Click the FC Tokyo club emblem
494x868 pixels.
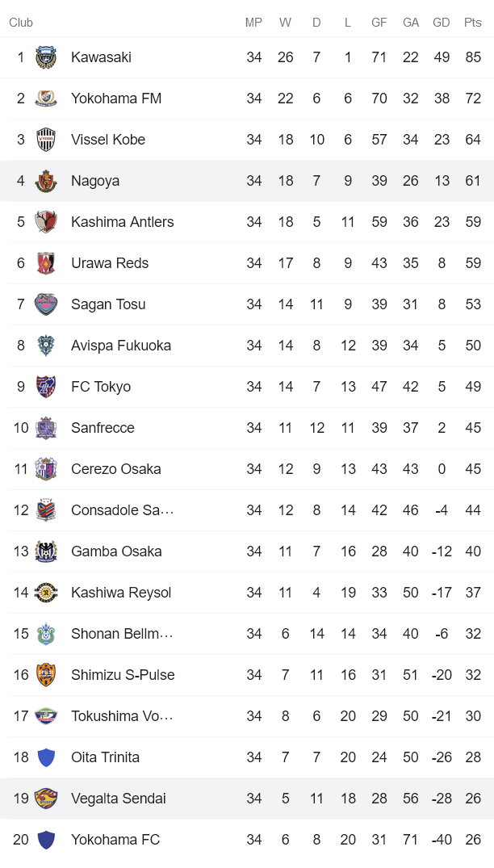coord(46,387)
